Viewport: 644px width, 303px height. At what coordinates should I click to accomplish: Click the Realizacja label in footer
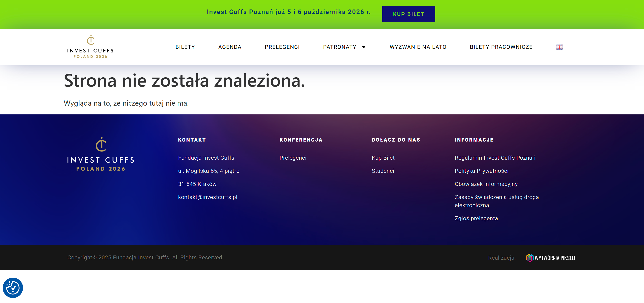click(x=502, y=258)
